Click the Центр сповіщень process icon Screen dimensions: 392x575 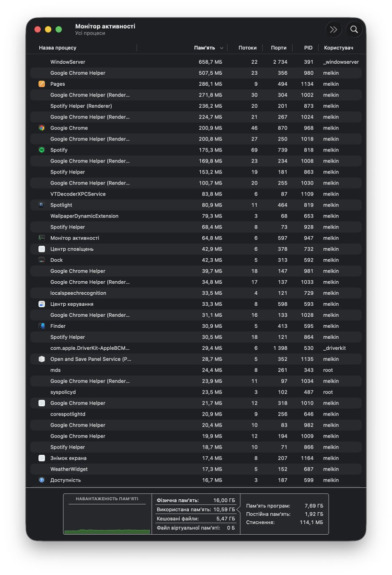pos(42,249)
